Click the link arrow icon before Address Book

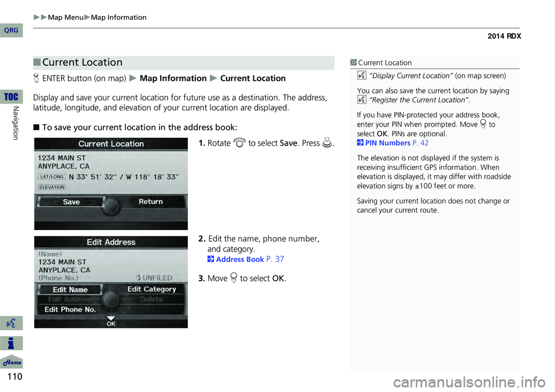[x=210, y=259]
